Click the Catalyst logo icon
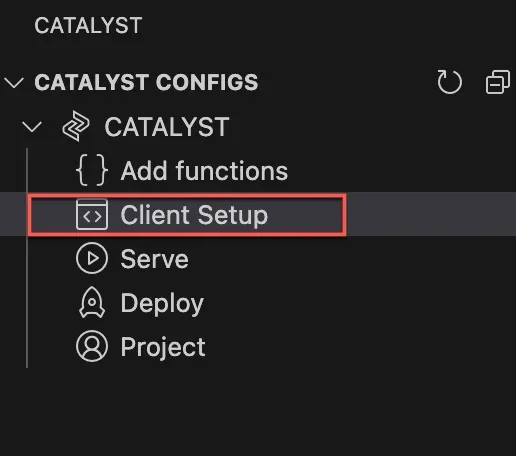 (76, 127)
